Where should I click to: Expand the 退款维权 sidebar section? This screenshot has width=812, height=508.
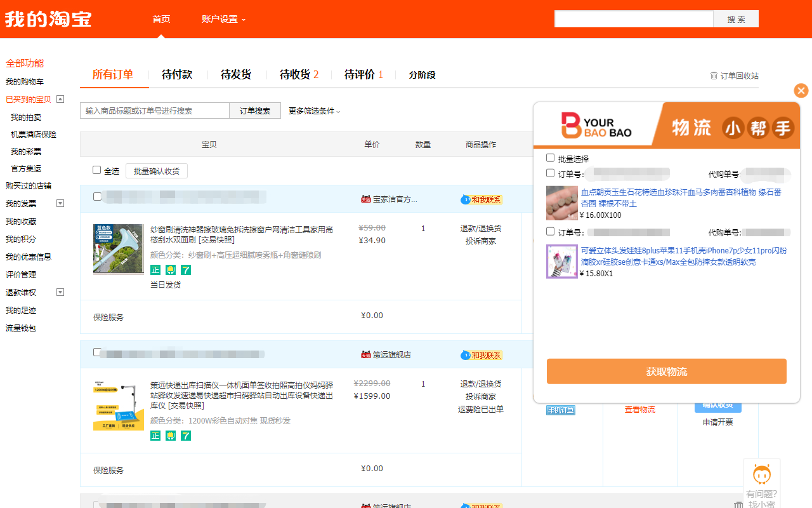click(60, 292)
